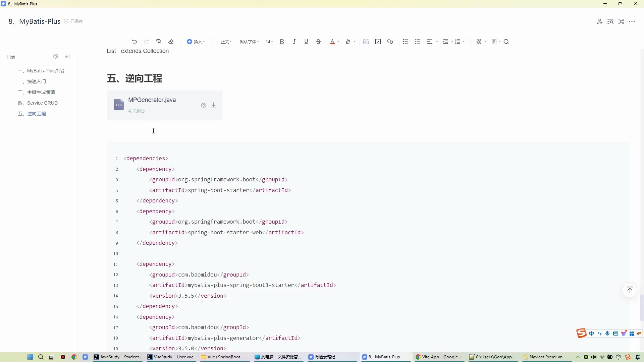Open the 默认字体 font dropdown
The image size is (644, 362).
pos(249,42)
